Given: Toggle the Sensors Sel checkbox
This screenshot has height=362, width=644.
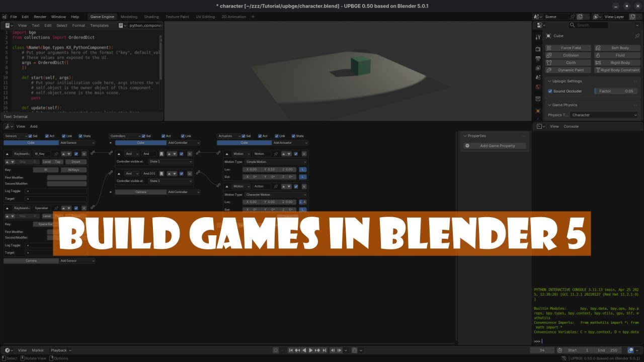Looking at the screenshot, I should (x=30, y=136).
